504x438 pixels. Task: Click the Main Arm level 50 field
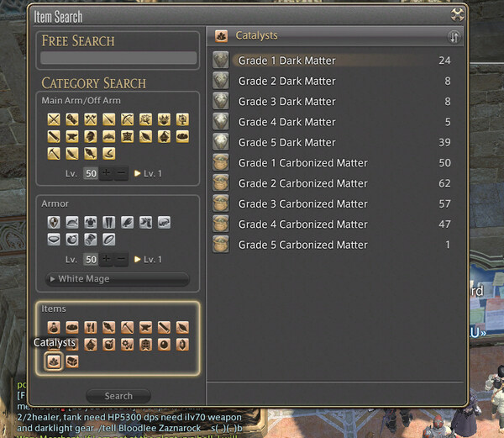[91, 174]
